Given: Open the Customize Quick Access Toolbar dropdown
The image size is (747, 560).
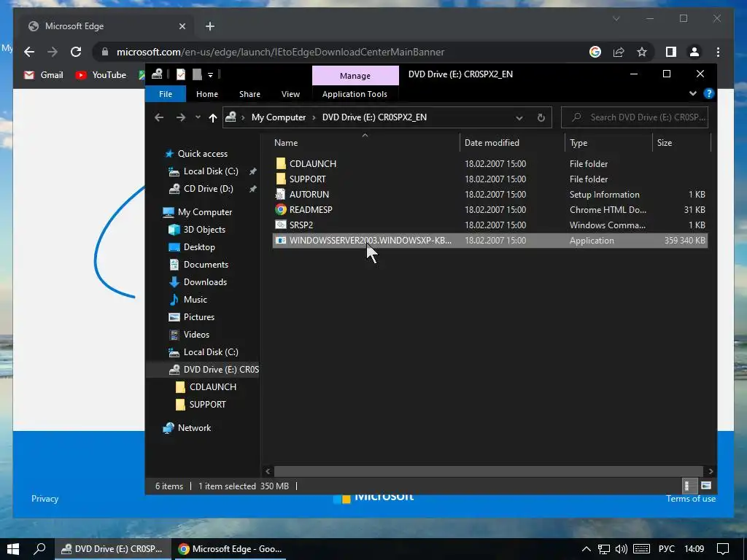Looking at the screenshot, I should click(x=210, y=75).
